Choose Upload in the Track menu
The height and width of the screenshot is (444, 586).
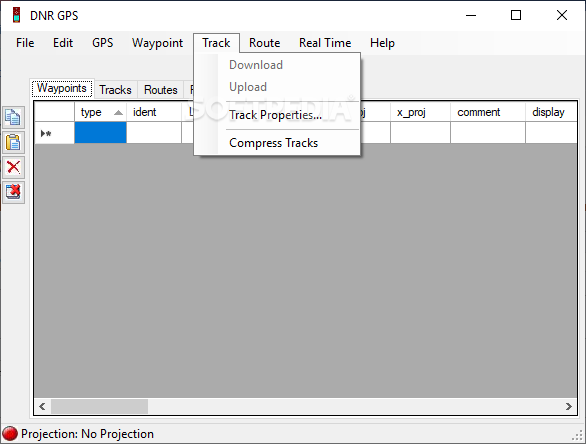pos(277,87)
